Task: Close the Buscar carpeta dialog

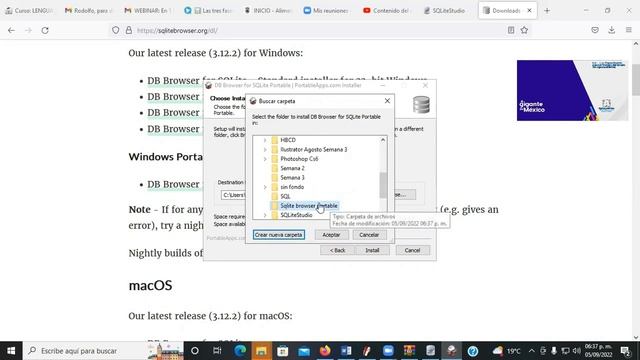Action: (387, 101)
